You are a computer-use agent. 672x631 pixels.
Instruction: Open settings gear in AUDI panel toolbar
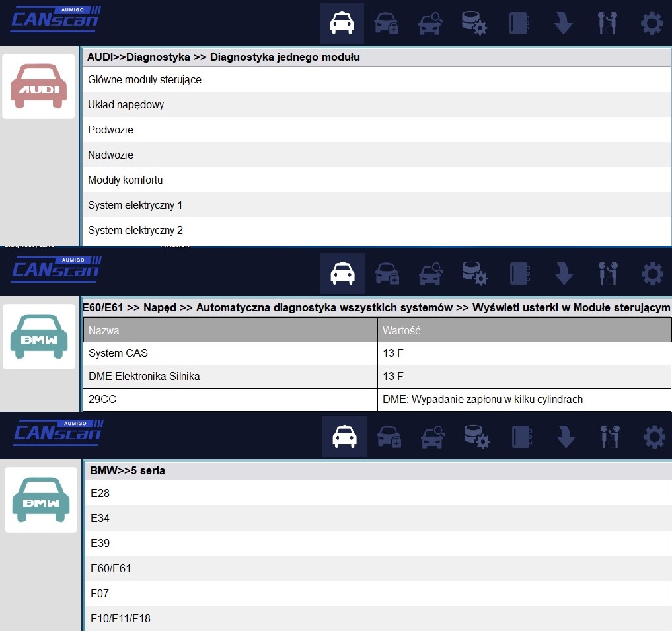pyautogui.click(x=652, y=23)
